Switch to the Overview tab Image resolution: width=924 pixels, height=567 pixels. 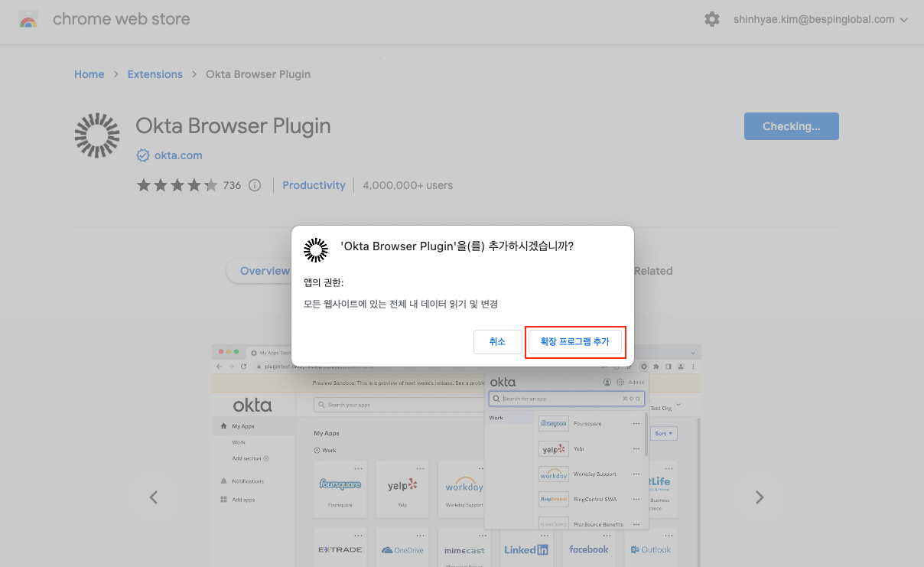pos(260,271)
